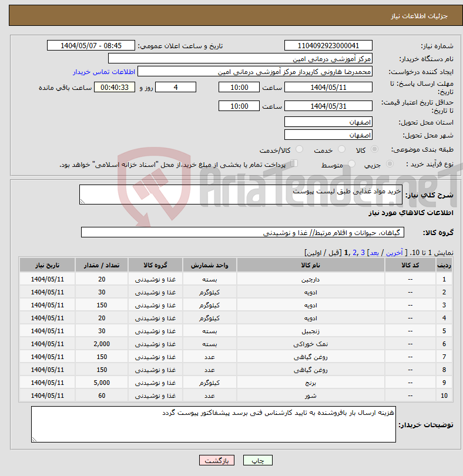
Task: Click the ادویه item in row 2
Action: click(311, 292)
